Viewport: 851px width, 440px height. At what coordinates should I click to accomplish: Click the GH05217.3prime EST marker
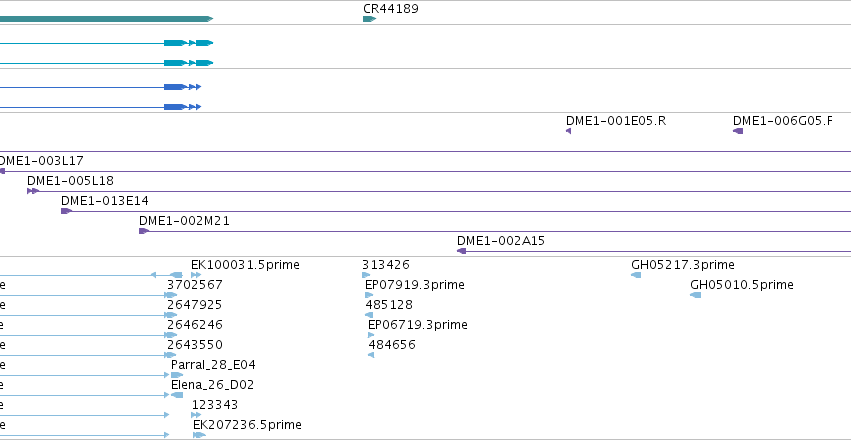pos(636,275)
